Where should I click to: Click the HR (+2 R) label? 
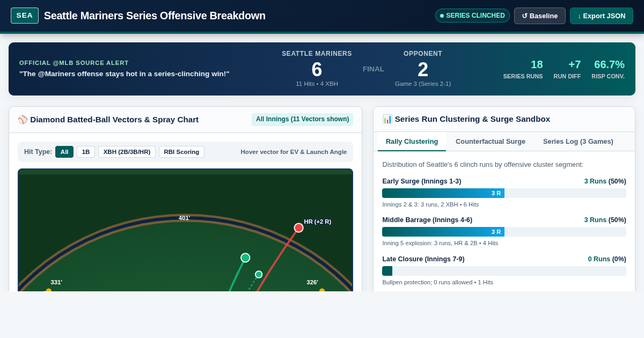[318, 222]
